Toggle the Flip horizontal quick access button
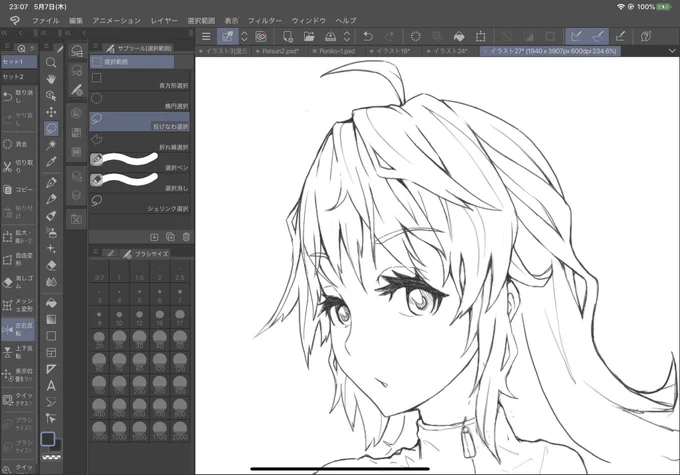Screen dimensions: 680x475 18,330
